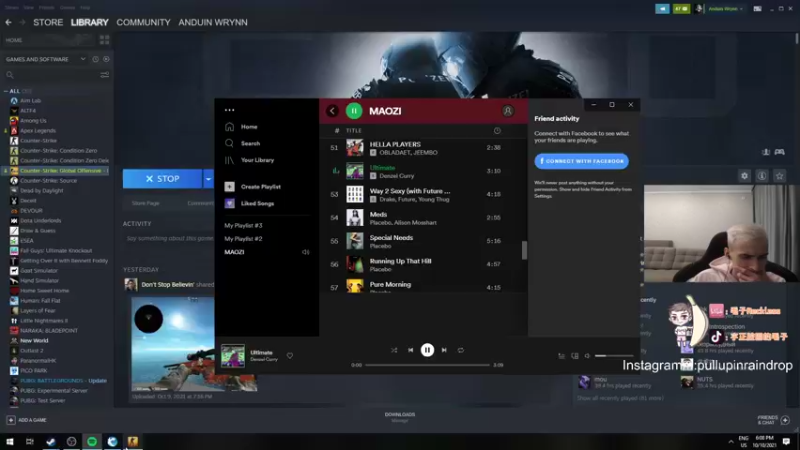This screenshot has height=450, width=800.
Task: Open Steam COMMUNITY tab
Action: pyautogui.click(x=143, y=22)
